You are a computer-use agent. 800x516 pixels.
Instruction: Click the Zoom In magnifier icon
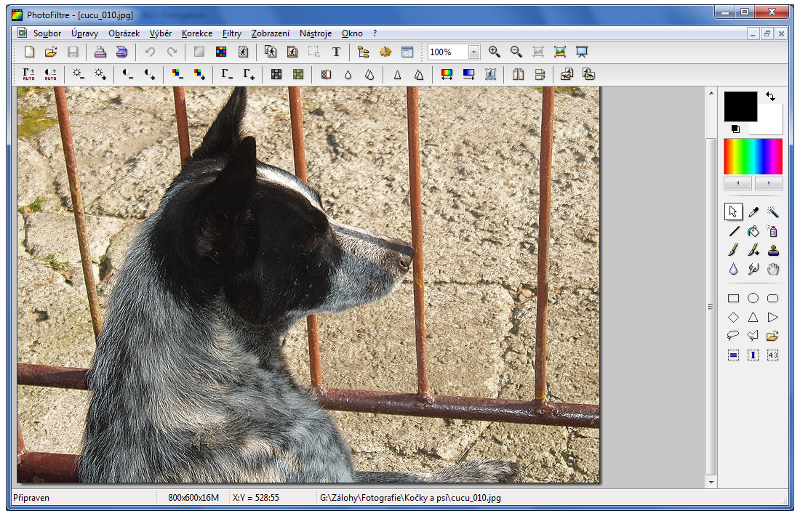(494, 52)
